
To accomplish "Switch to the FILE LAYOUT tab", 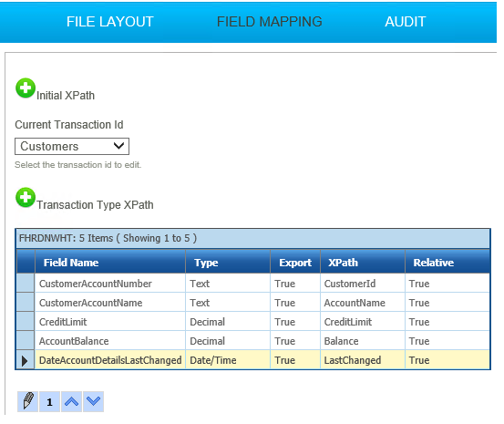I will click(110, 22).
